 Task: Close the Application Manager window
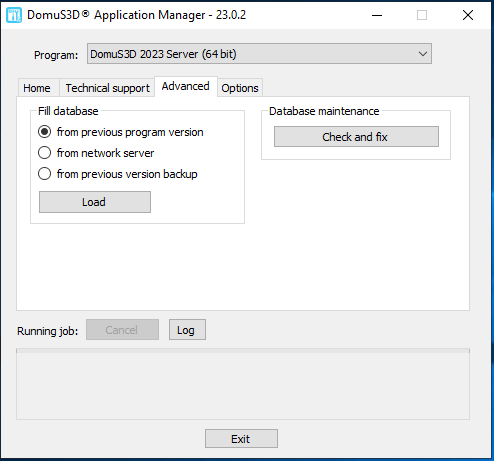click(x=468, y=15)
